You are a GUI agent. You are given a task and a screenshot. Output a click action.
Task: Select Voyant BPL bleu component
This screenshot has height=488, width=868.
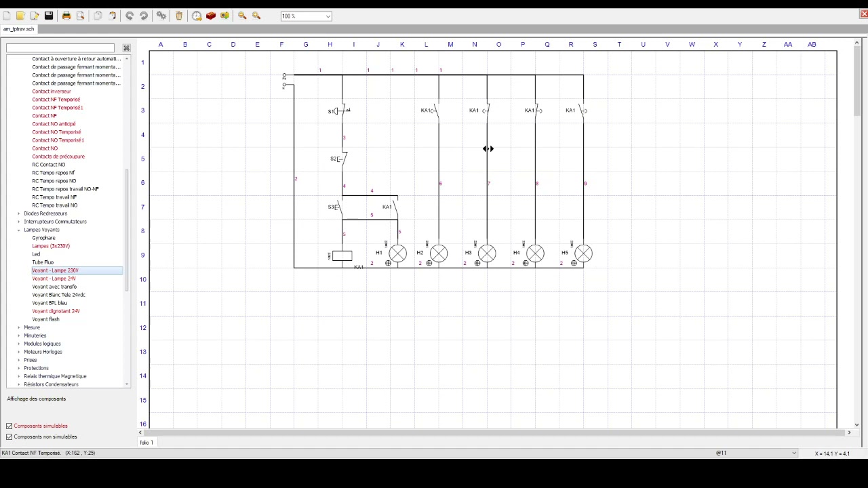(x=50, y=303)
